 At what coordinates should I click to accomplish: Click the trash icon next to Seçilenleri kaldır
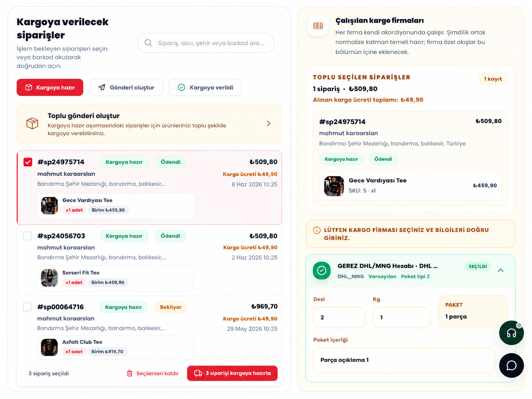pos(130,373)
